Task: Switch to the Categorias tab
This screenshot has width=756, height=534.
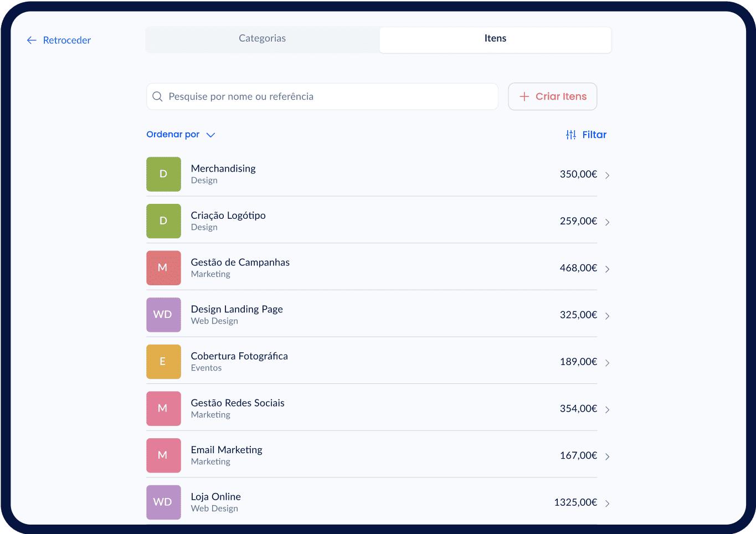Action: (x=262, y=39)
